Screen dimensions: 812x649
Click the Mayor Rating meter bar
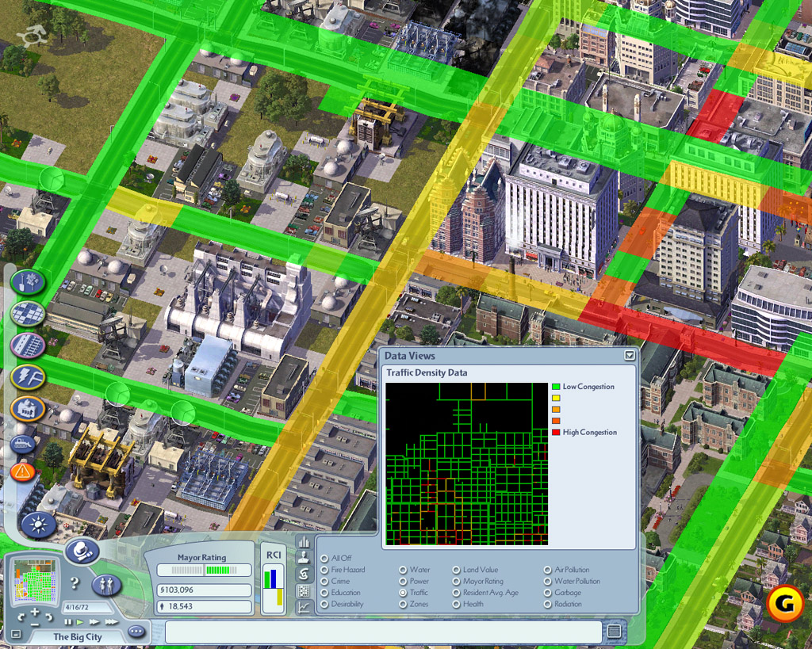click(x=204, y=570)
